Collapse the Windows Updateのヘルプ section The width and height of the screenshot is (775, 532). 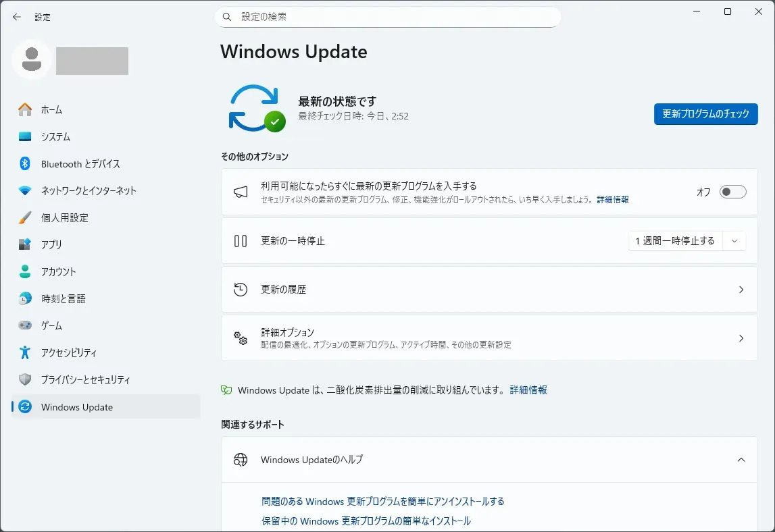pyautogui.click(x=741, y=460)
